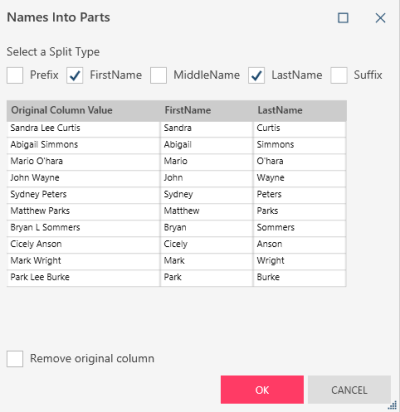Select the Mario O'hara original value cell

pos(83,162)
